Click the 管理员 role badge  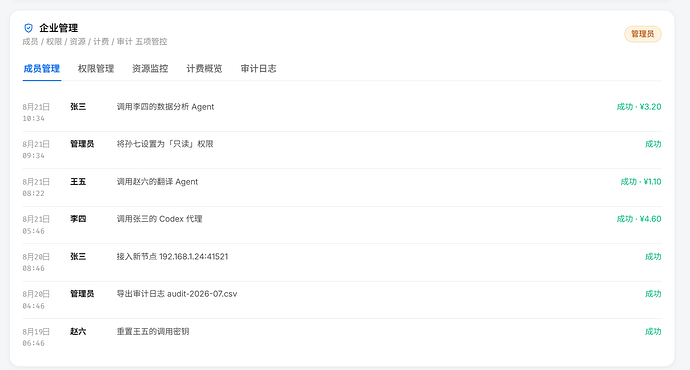(x=642, y=34)
